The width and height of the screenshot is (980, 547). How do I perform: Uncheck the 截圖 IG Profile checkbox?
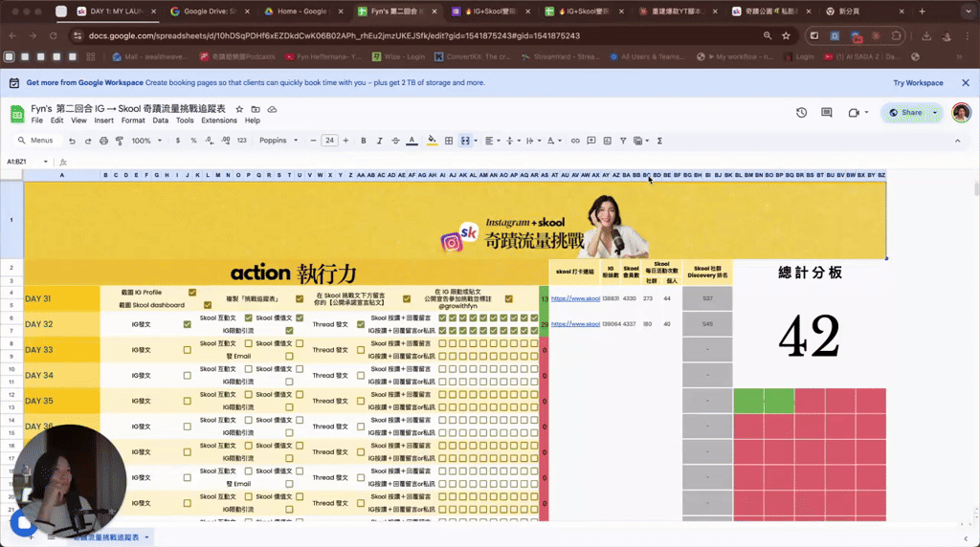192,293
